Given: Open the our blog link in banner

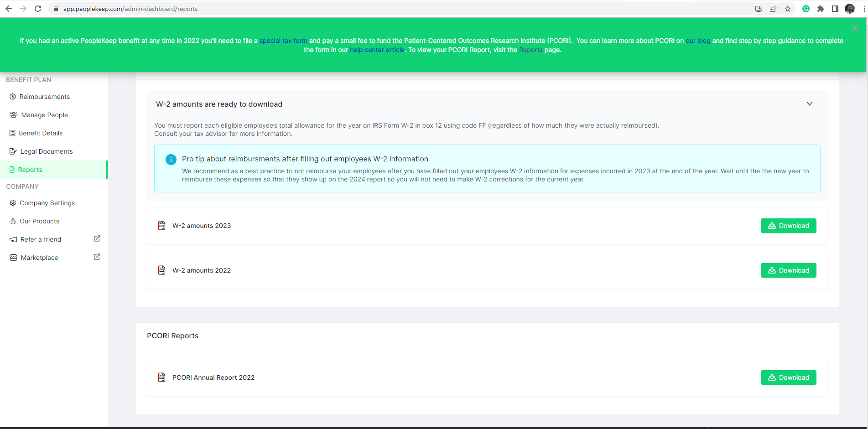Looking at the screenshot, I should click(x=698, y=41).
